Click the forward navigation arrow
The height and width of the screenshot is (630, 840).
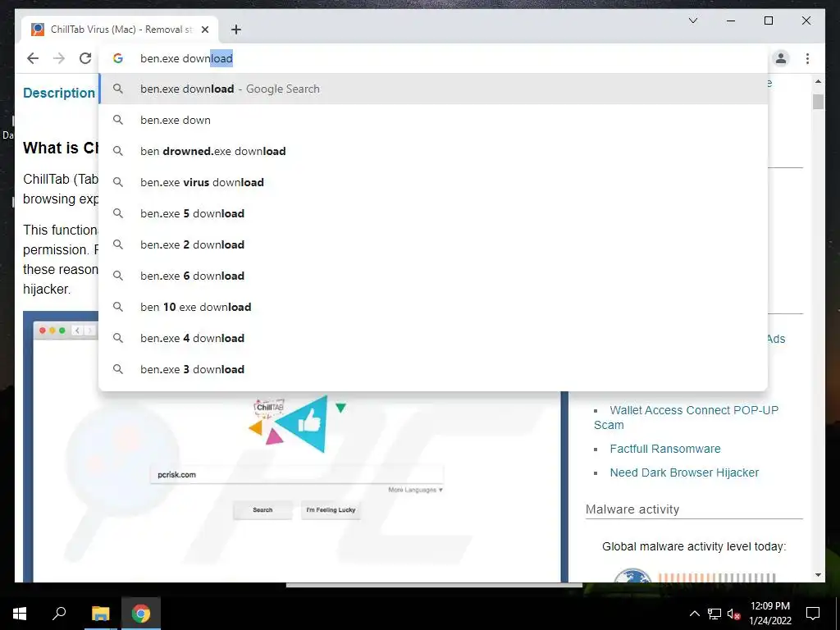(59, 58)
